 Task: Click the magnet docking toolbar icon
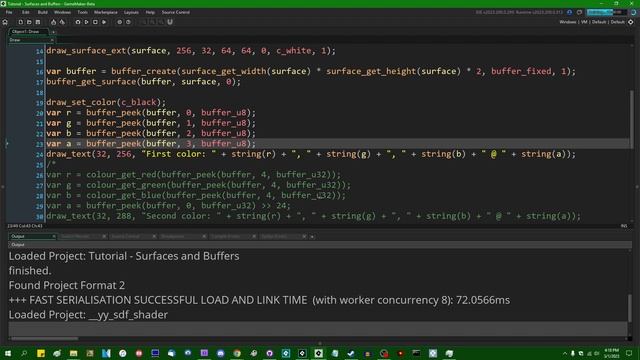click(x=170, y=22)
